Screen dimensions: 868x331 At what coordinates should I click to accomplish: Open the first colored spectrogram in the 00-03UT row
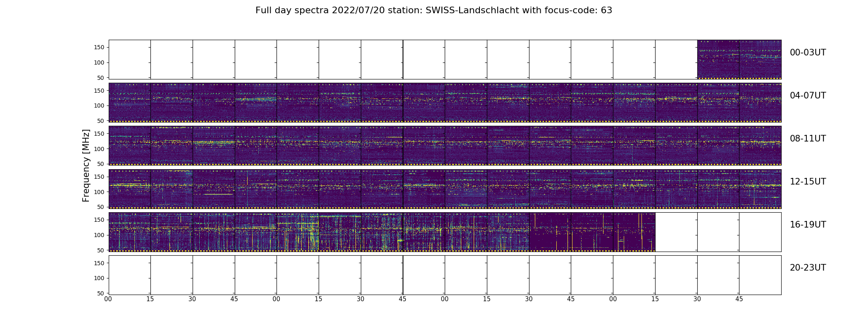pos(718,60)
